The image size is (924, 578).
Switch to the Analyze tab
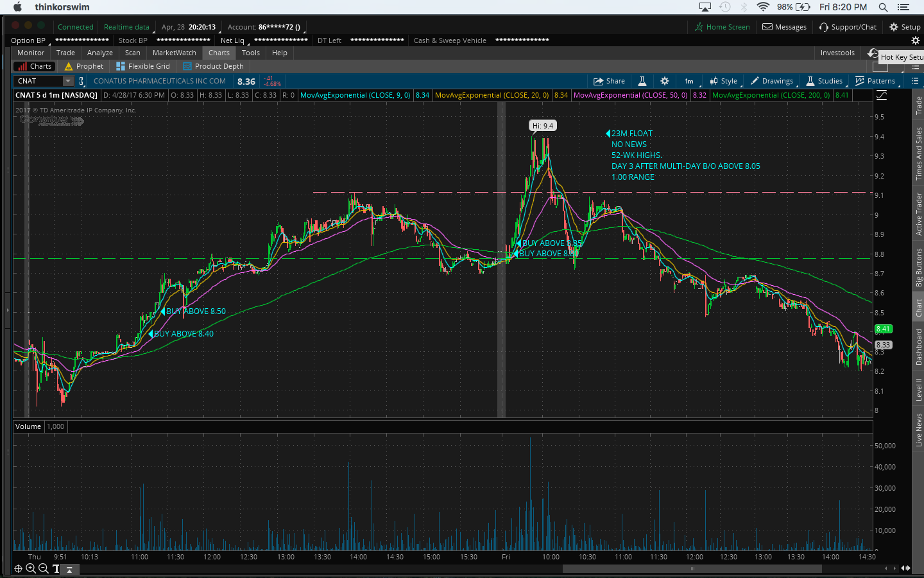click(x=99, y=53)
